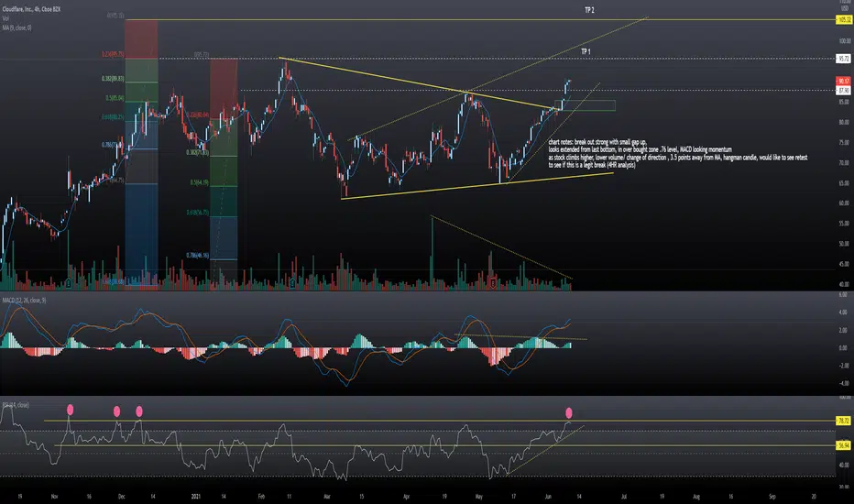Click the '0.618(56.75)' Fibonacci level label
The height and width of the screenshot is (504, 854).
(198, 213)
